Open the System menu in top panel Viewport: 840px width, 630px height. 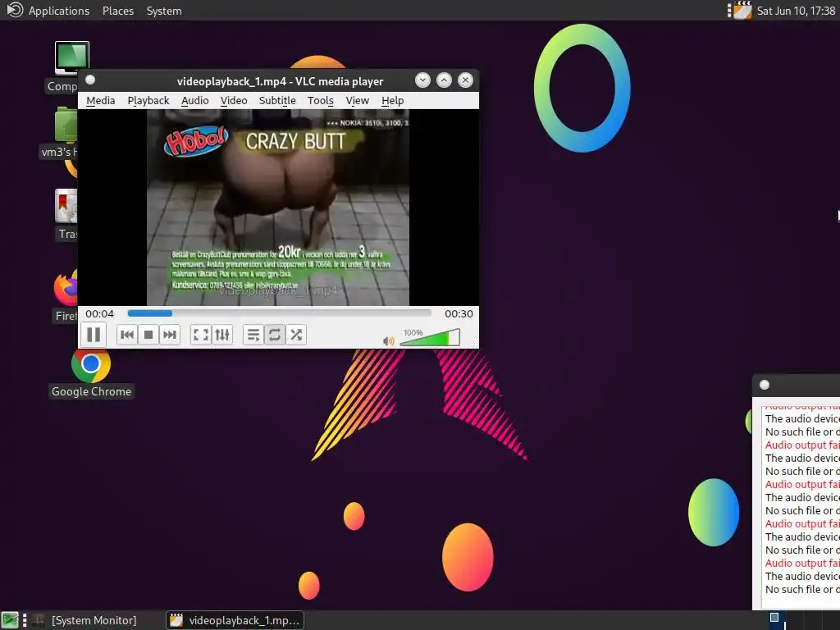[164, 11]
